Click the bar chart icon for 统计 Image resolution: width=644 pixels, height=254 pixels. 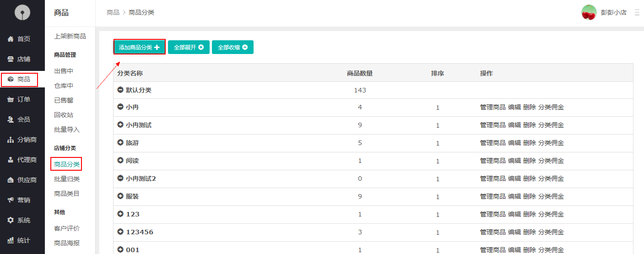(11, 241)
